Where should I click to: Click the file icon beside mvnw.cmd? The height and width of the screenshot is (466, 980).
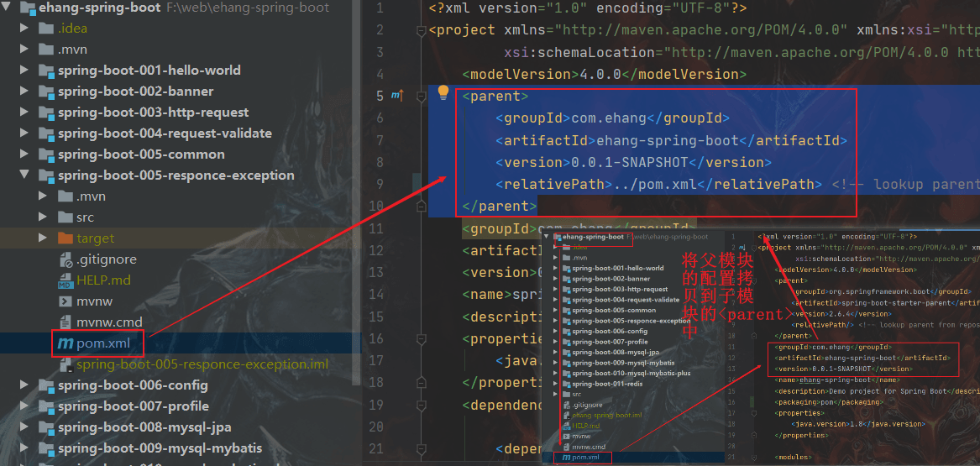point(66,322)
